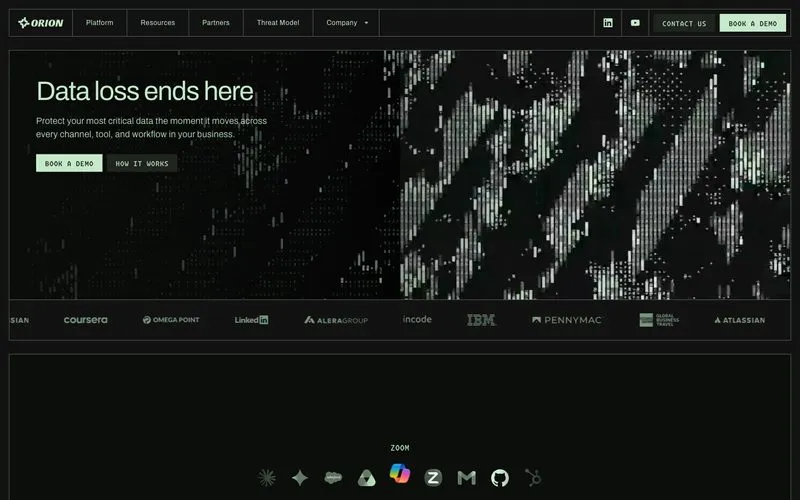Click the 'Data loss ends here' headline

145,91
